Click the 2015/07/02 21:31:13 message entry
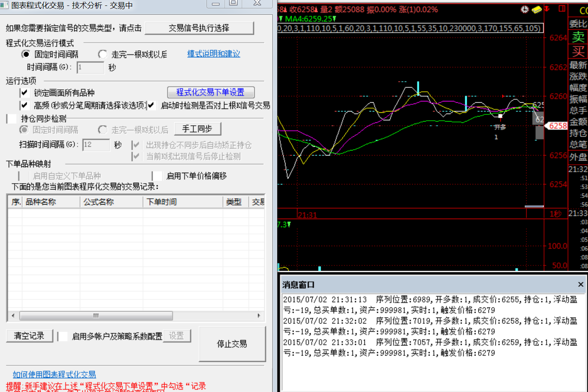This screenshot has height=392, width=588. (430, 305)
